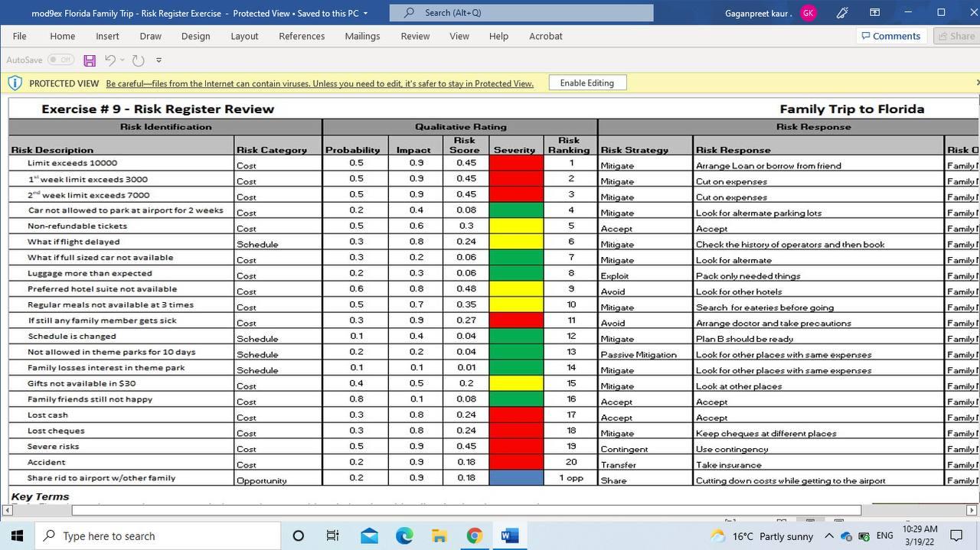Click 'Key Terms' heading

tap(40, 496)
